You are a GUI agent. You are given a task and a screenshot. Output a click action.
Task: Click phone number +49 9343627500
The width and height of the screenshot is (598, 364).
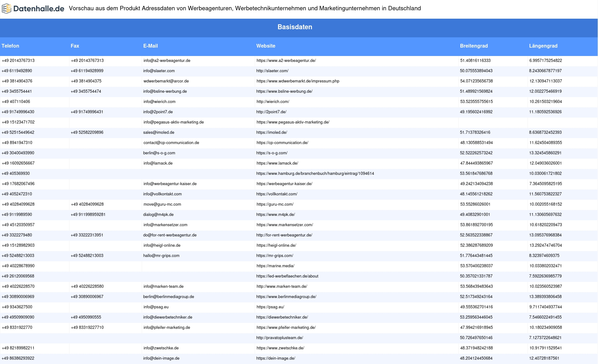pos(17,307)
